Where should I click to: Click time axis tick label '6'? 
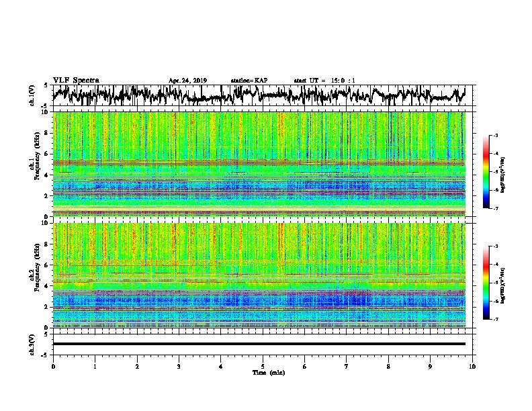[x=304, y=366]
